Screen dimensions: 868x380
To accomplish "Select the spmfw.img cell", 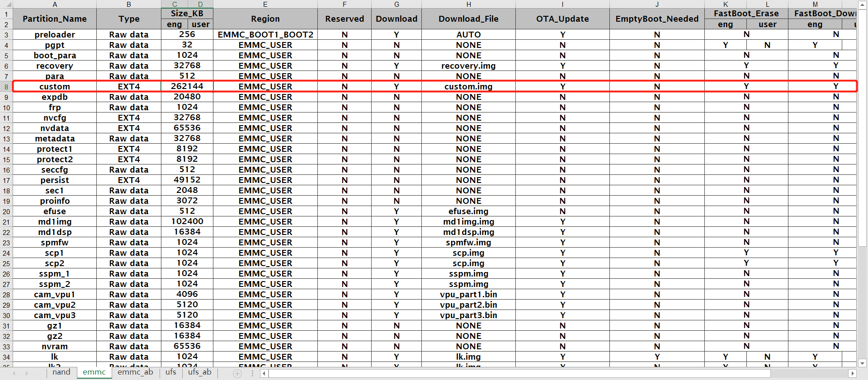I will point(469,243).
